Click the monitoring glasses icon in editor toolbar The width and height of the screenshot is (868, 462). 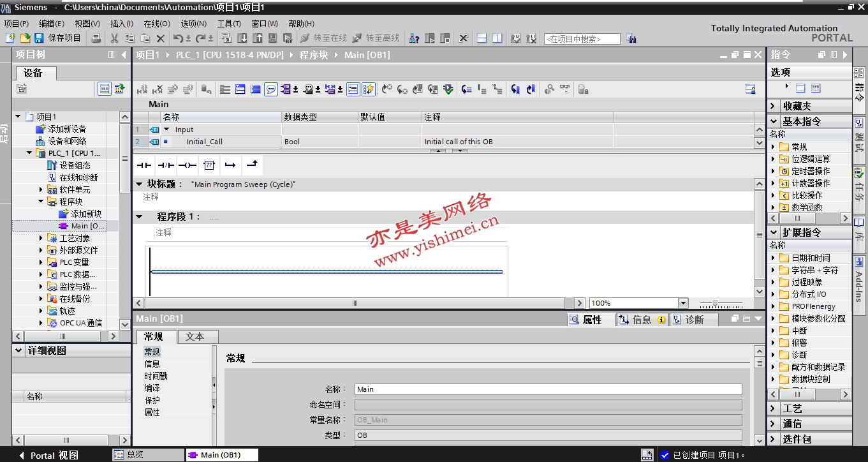pyautogui.click(x=565, y=89)
